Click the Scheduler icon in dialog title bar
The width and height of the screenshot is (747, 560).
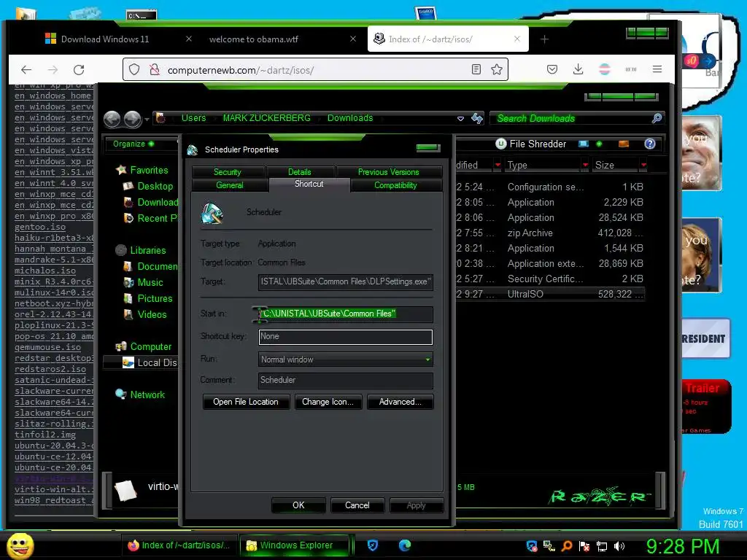[x=193, y=150]
